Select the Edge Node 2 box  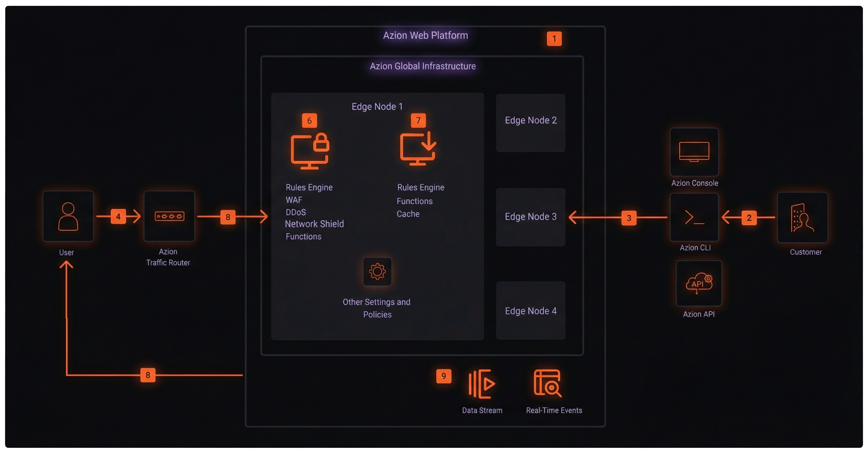pos(531,123)
